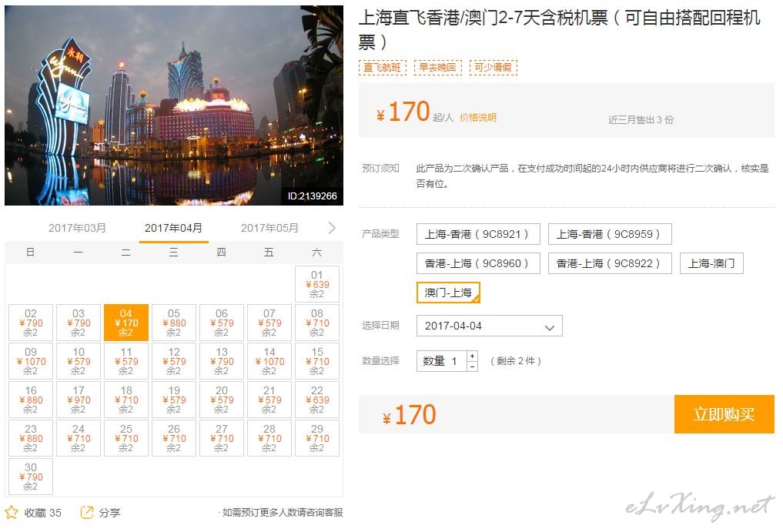Select April 11 in calendar
Image resolution: width=783 pixels, height=532 pixels.
tap(126, 361)
